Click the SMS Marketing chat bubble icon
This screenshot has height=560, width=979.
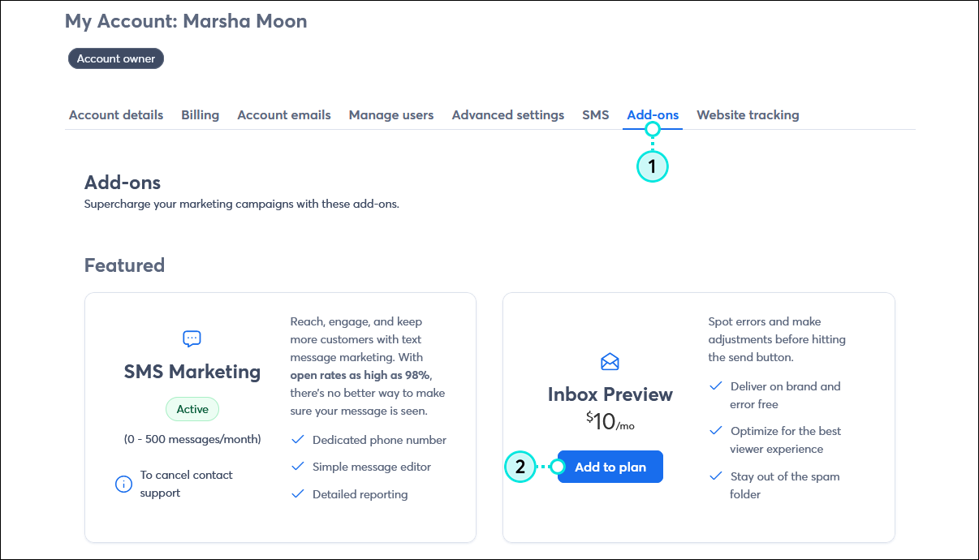(192, 338)
